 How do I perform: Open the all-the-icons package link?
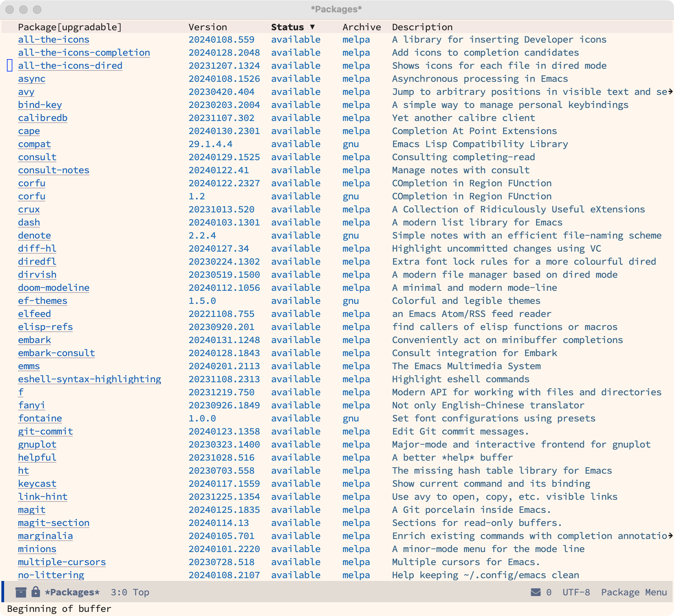point(54,40)
